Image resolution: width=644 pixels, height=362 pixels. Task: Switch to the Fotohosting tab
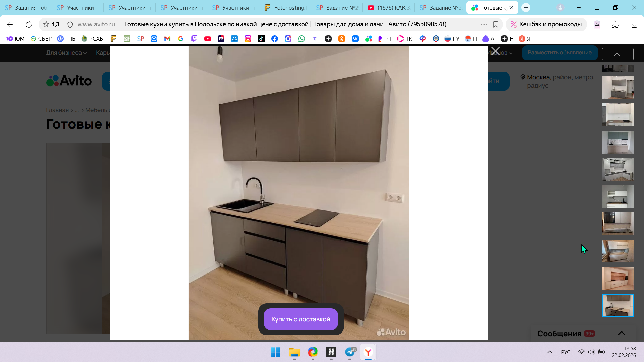(285, 8)
